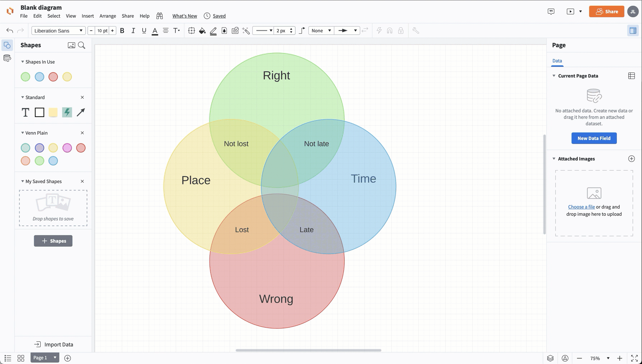Click the undo arrow in the toolbar
The height and width of the screenshot is (364, 642).
click(x=10, y=31)
